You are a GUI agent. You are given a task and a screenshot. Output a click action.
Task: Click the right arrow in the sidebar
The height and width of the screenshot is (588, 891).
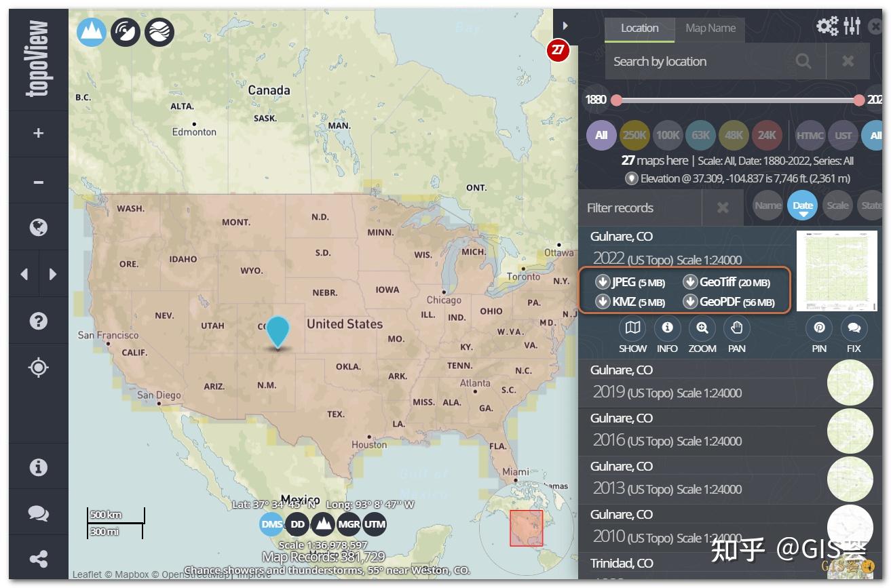[53, 273]
